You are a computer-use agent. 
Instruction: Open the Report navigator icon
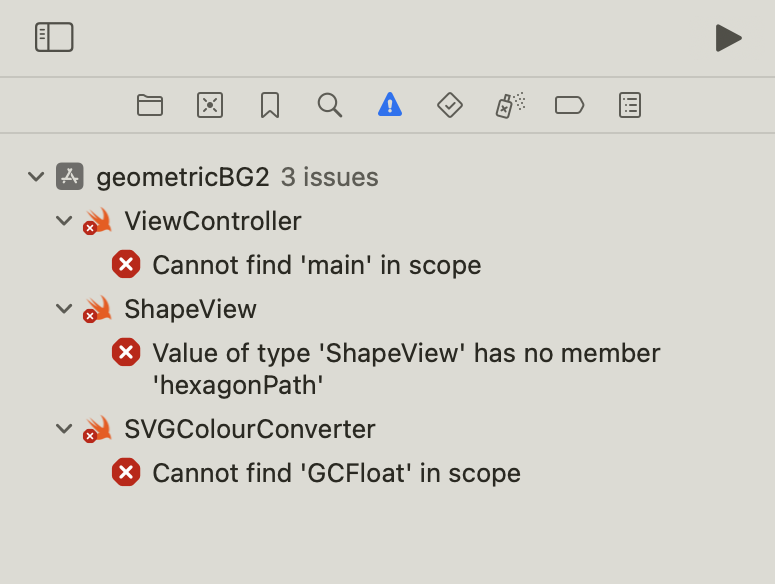[630, 105]
